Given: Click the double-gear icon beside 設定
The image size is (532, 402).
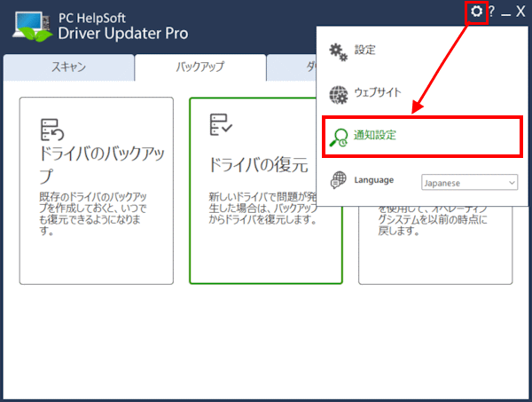Looking at the screenshot, I should click(x=338, y=52).
